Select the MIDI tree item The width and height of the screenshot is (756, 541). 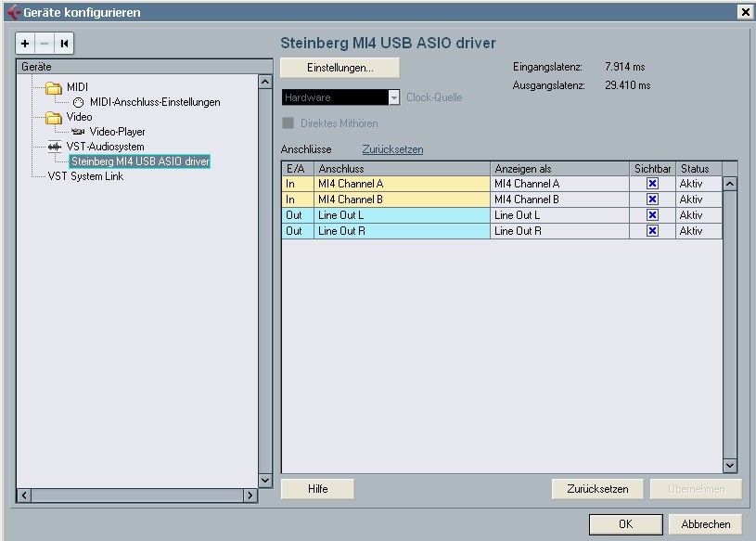pos(77,87)
